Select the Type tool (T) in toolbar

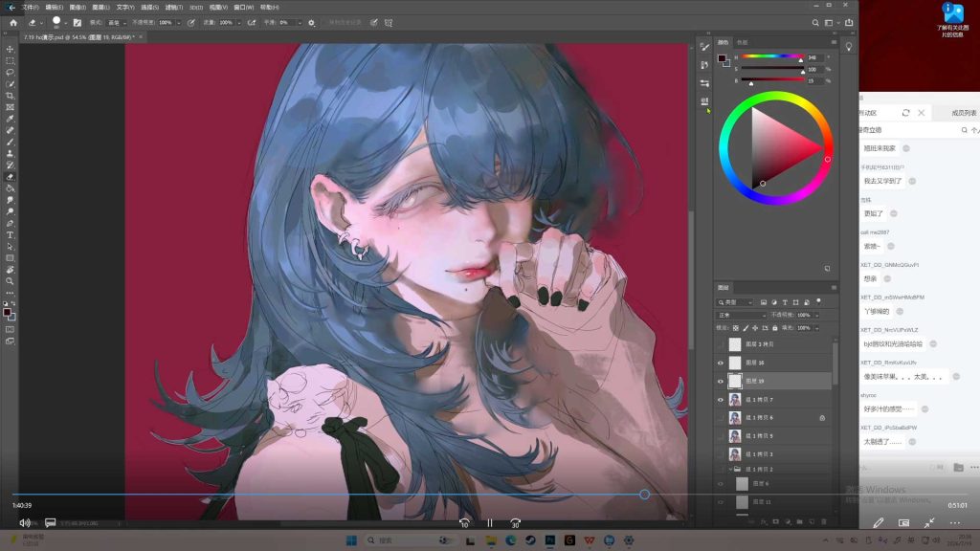10,235
